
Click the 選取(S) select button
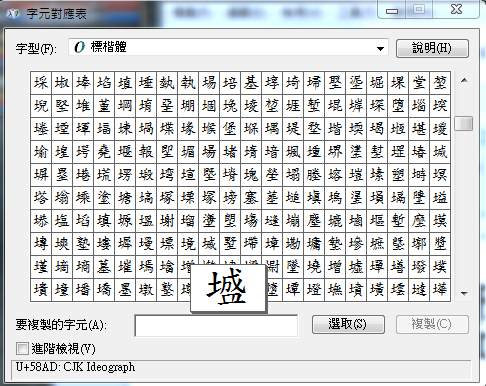(348, 324)
